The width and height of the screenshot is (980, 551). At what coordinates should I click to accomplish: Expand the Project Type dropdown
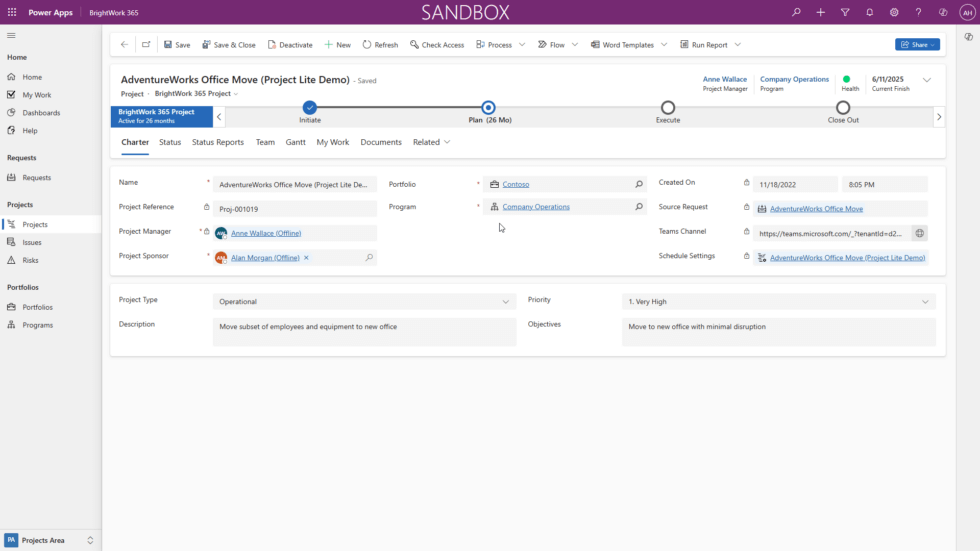(505, 301)
